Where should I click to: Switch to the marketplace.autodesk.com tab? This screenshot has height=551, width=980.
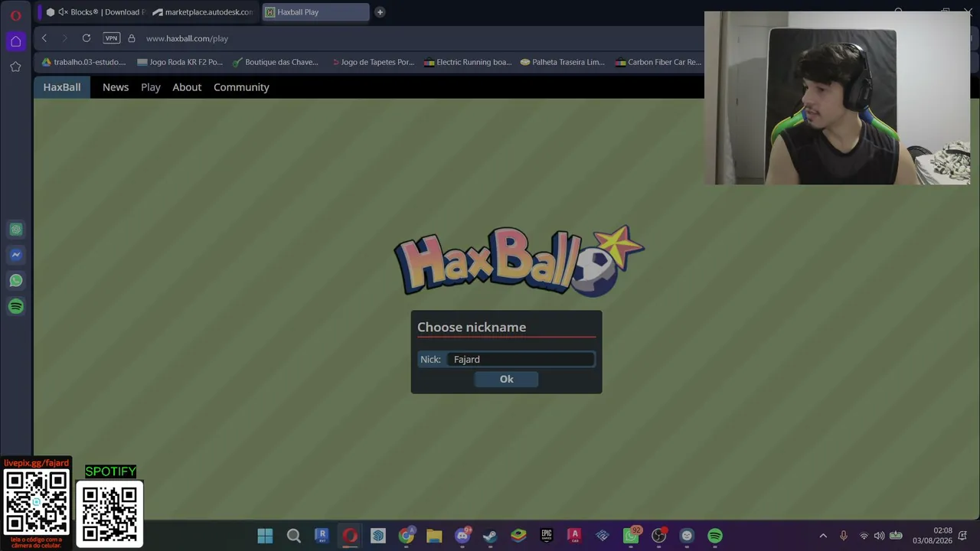coord(204,12)
